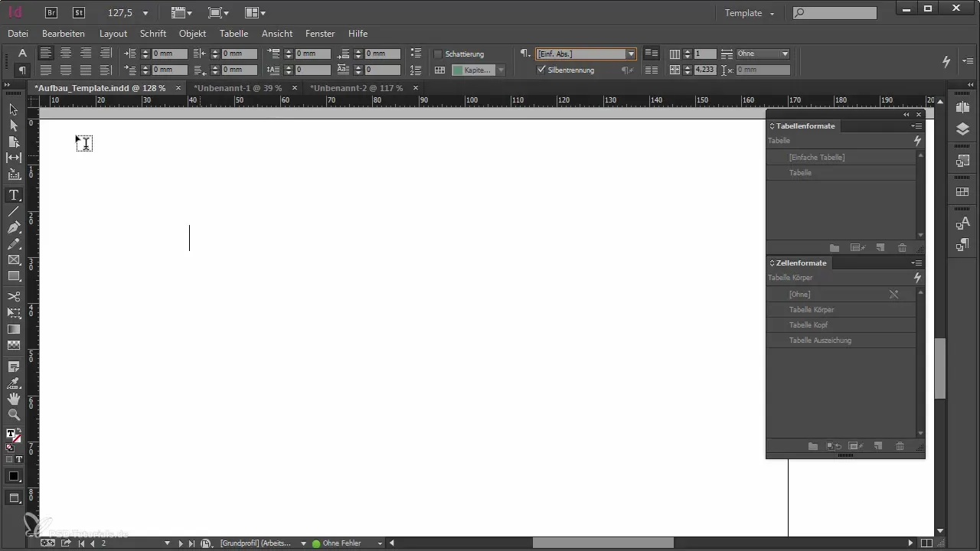Image resolution: width=980 pixels, height=551 pixels.
Task: Click the fill color swatch in toolbox
Action: pyautogui.click(x=11, y=434)
